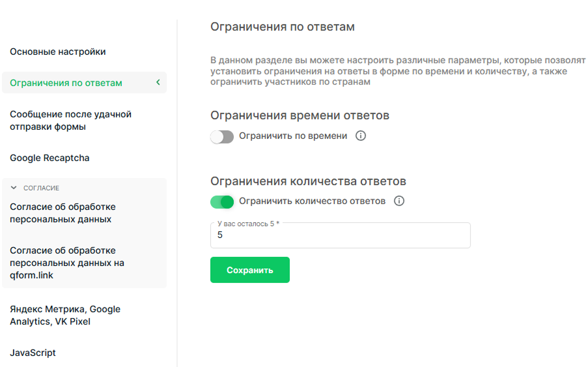Open Яндекс Метрика, Google Analytics, VK Pixel

click(65, 316)
